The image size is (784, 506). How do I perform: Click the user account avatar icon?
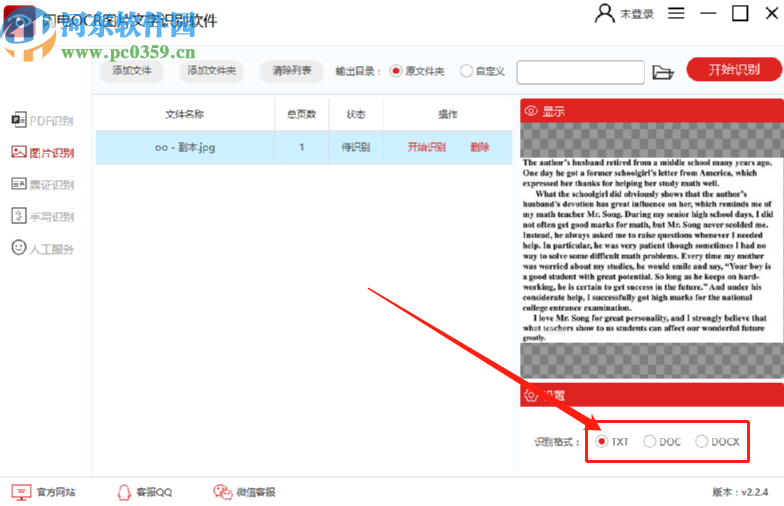(x=604, y=14)
